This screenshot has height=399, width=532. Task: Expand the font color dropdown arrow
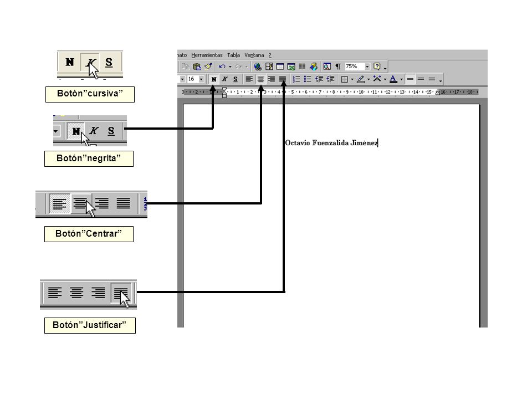pos(401,79)
